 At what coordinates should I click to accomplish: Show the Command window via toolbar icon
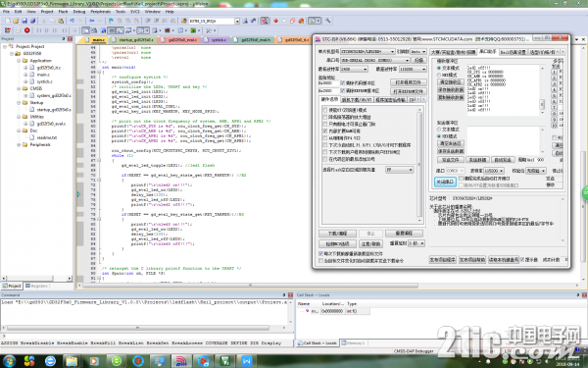coord(86,30)
